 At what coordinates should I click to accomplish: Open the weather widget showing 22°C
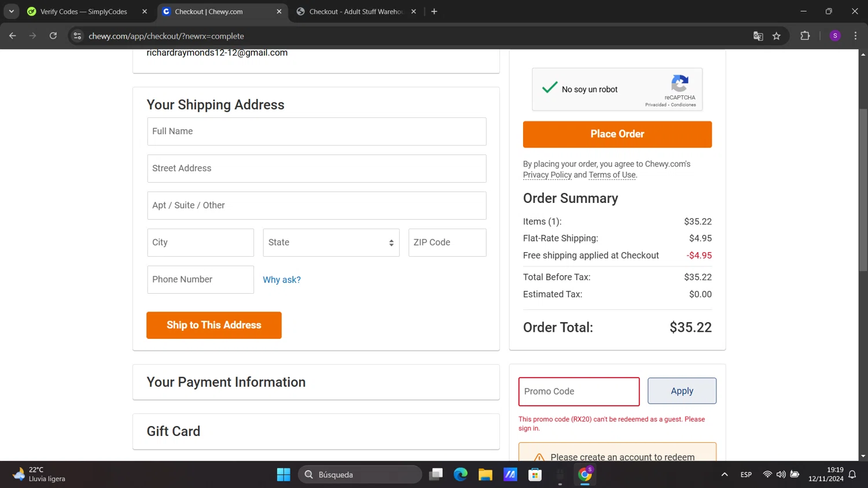[39, 474]
